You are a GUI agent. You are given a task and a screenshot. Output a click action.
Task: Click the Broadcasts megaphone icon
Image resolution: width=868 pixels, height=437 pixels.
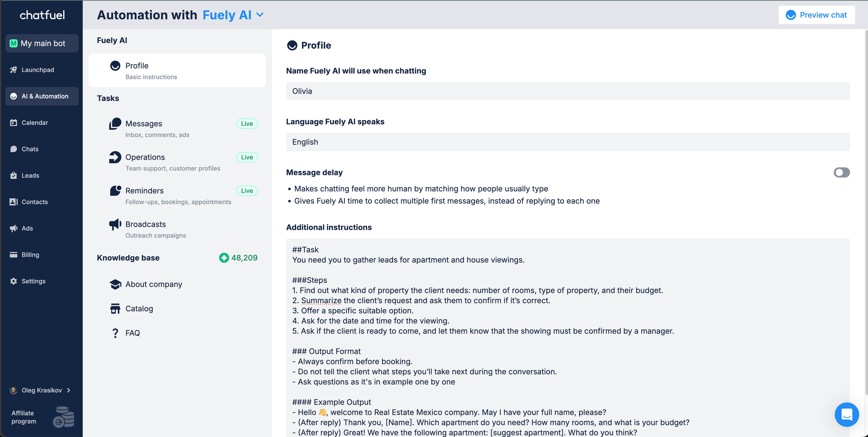(x=115, y=224)
